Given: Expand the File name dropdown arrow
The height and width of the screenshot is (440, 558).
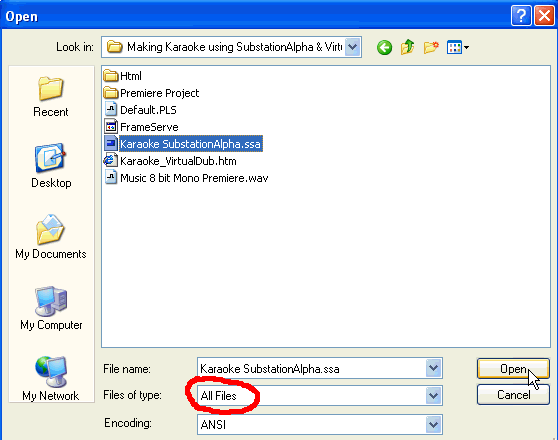Looking at the screenshot, I should [433, 368].
